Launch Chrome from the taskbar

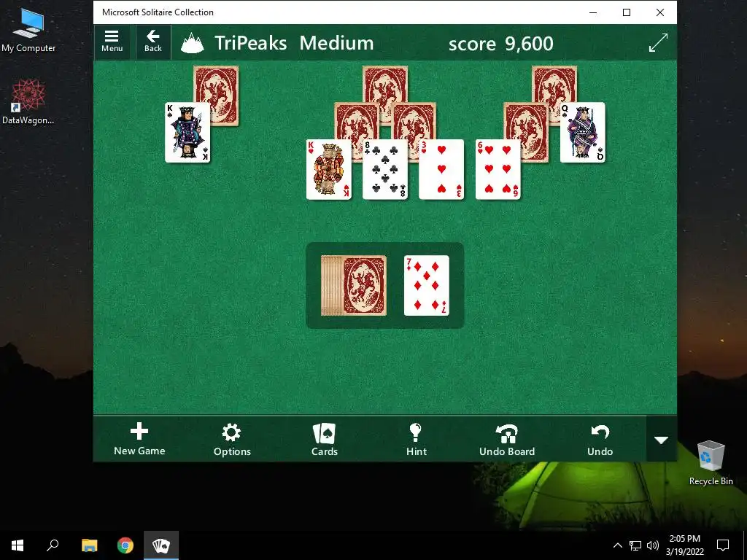point(125,545)
